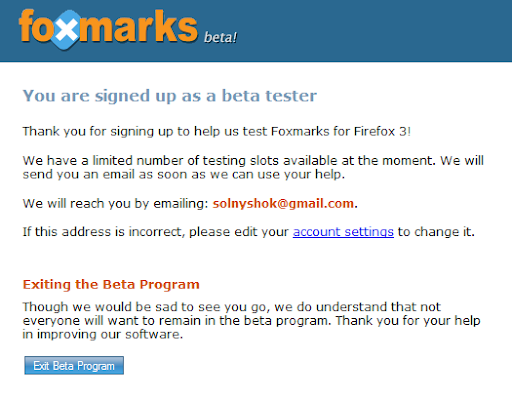
Task: Select the solnyshok@gmail.com email address
Action: point(283,203)
